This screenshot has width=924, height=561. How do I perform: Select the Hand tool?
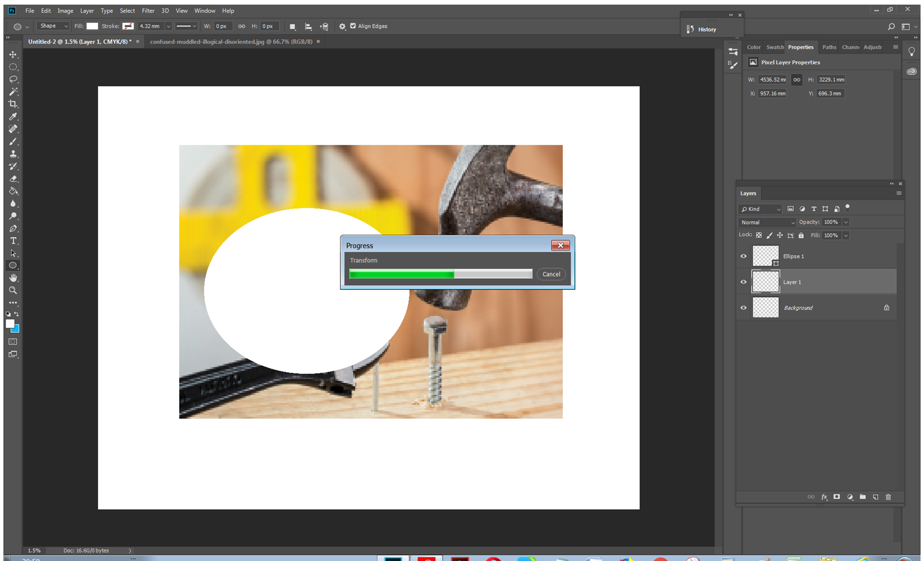tap(13, 278)
